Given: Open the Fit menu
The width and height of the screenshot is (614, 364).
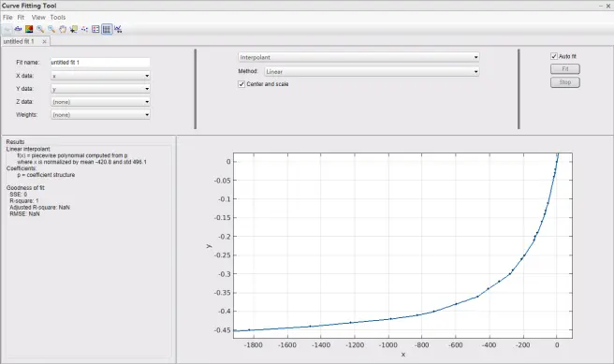Looking at the screenshot, I should (21, 17).
